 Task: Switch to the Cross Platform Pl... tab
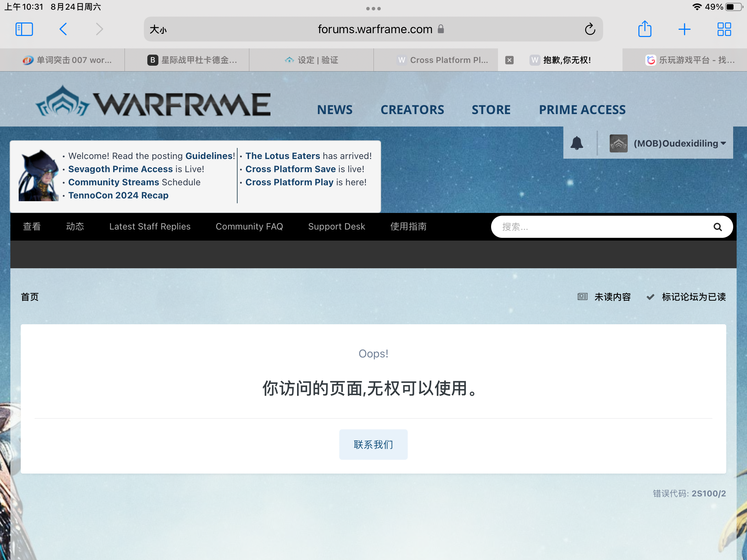point(436,60)
